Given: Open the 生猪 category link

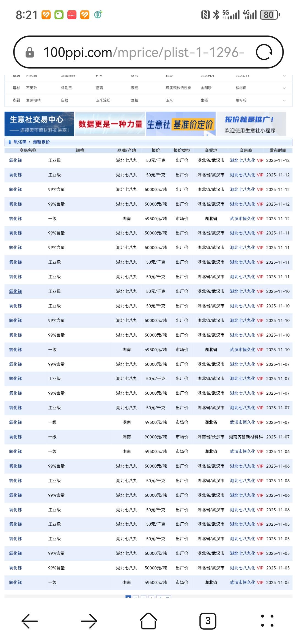Looking at the screenshot, I should (x=204, y=100).
